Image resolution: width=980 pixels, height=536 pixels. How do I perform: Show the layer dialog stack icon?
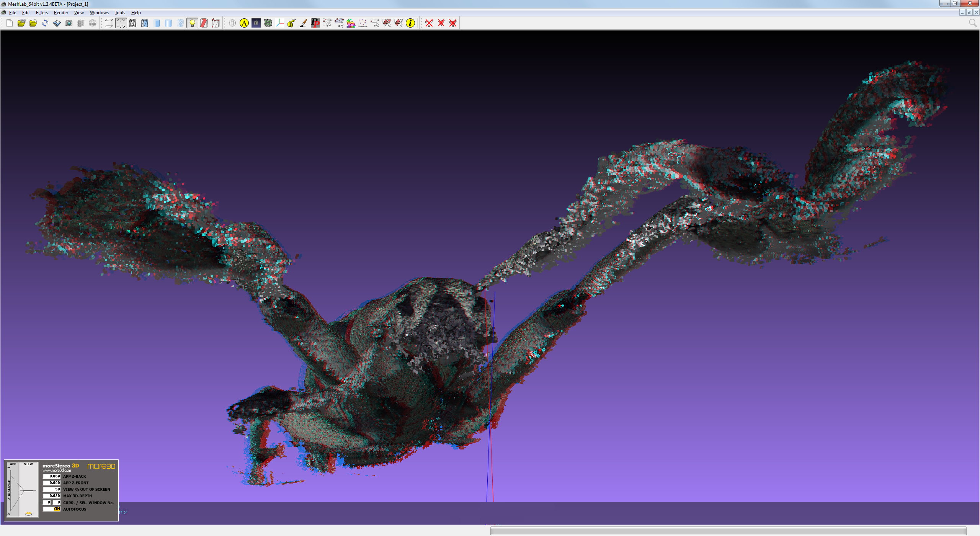[x=80, y=23]
